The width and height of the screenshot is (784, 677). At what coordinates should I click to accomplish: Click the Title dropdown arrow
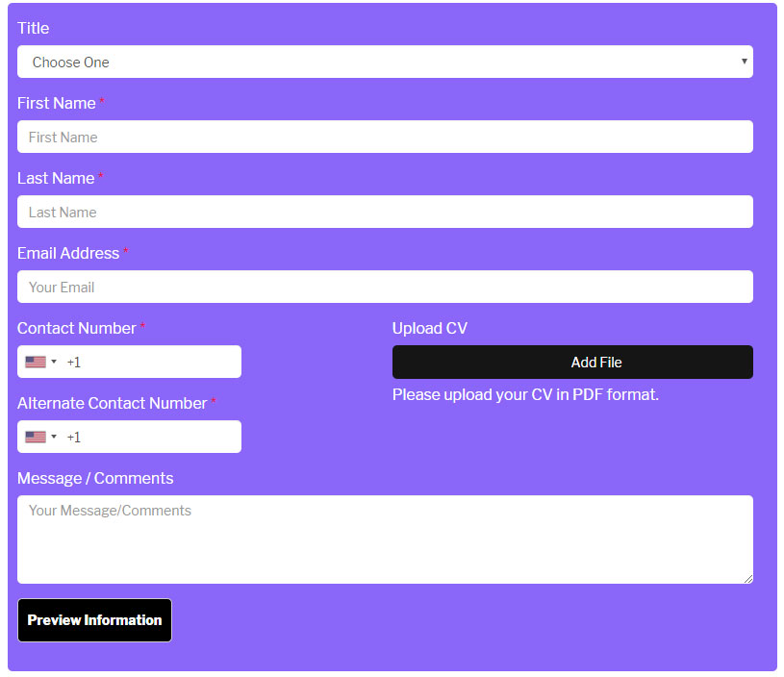744,62
